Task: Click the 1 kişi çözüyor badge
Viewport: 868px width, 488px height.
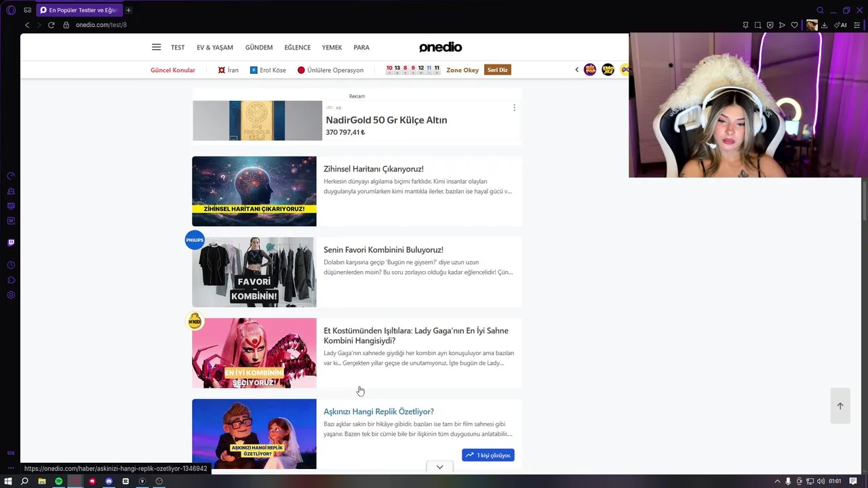Action: 488,455
